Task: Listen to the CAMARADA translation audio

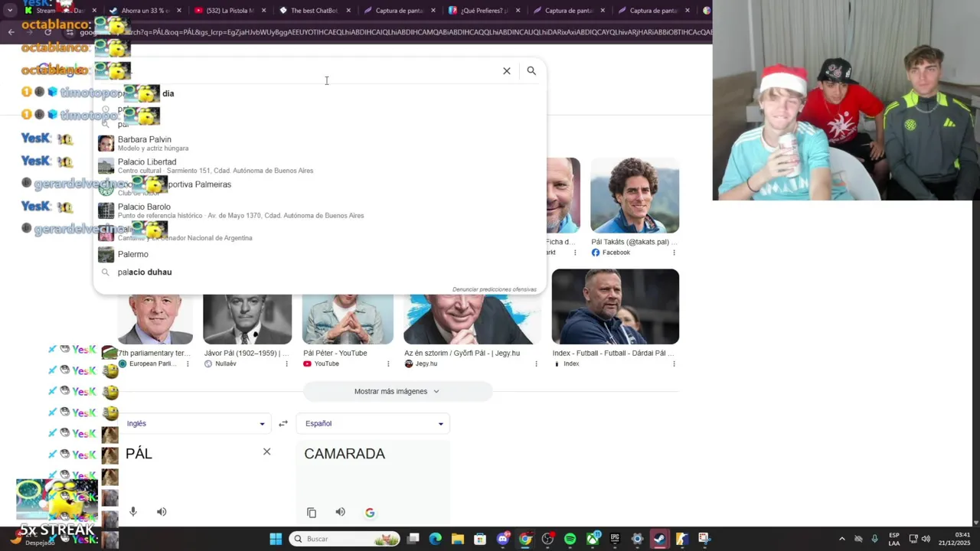Action: pyautogui.click(x=340, y=512)
